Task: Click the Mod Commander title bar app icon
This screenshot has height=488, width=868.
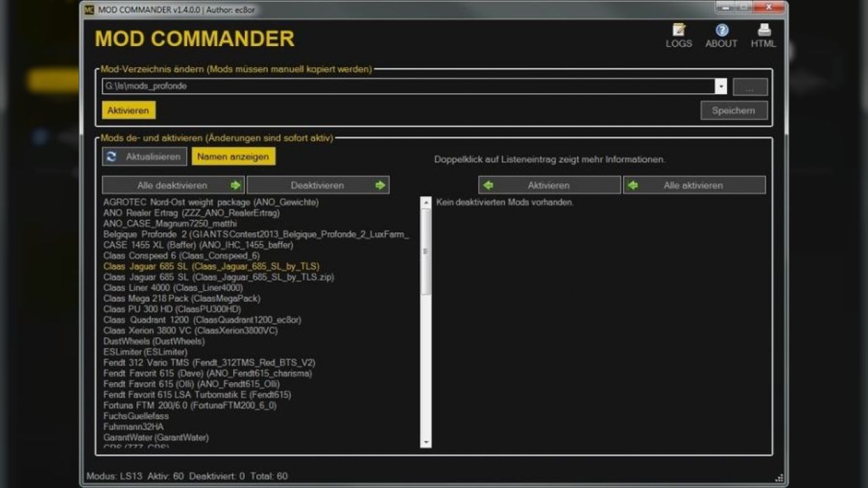Action: coord(88,9)
